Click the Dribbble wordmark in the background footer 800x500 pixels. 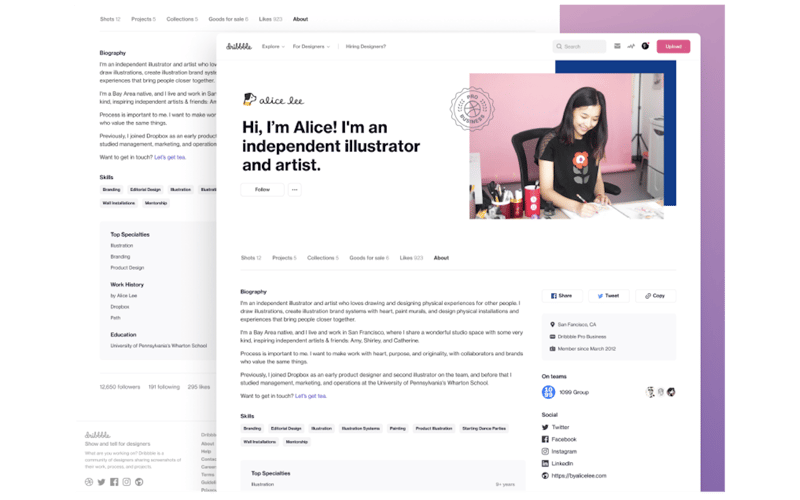tap(97, 435)
